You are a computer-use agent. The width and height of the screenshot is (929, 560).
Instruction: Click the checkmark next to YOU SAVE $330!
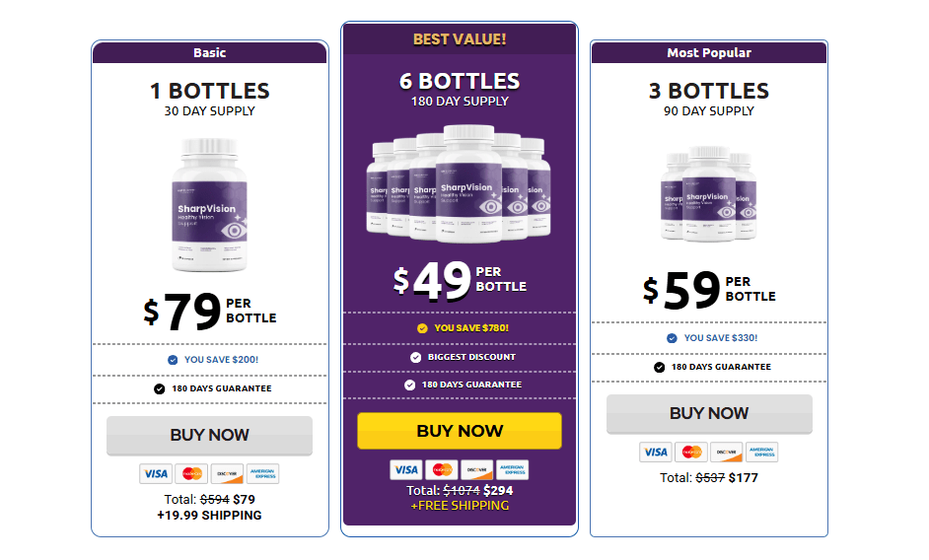point(672,338)
